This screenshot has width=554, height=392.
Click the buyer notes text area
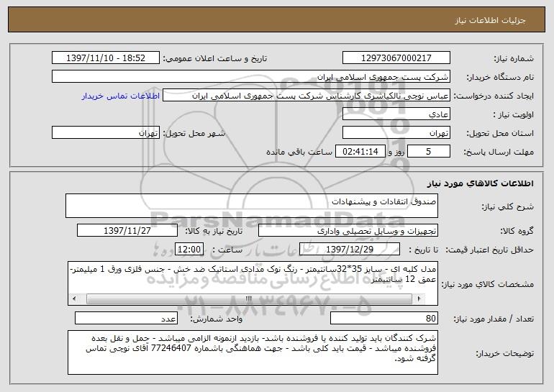point(253,352)
